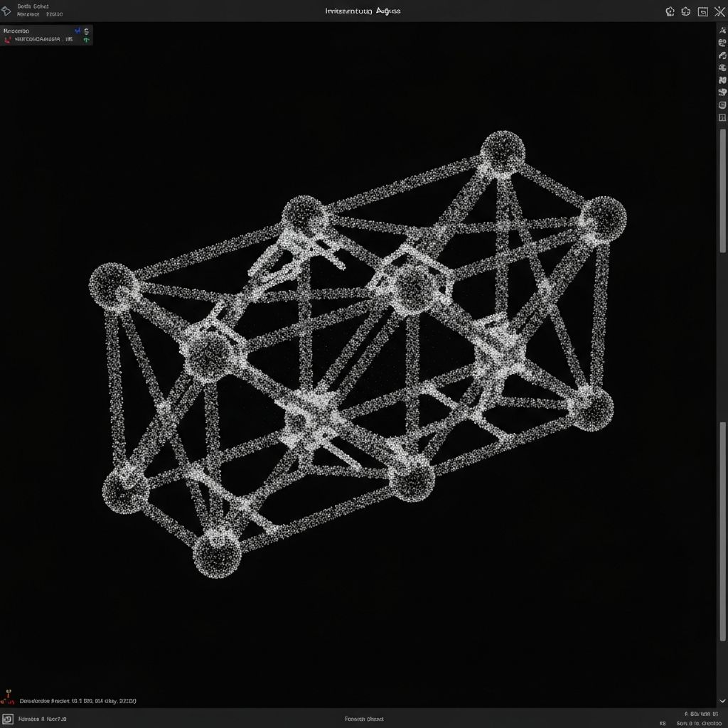This screenshot has width=728, height=728.
Task: Toggle the green marker next to the cloud entry
Action: (x=87, y=41)
